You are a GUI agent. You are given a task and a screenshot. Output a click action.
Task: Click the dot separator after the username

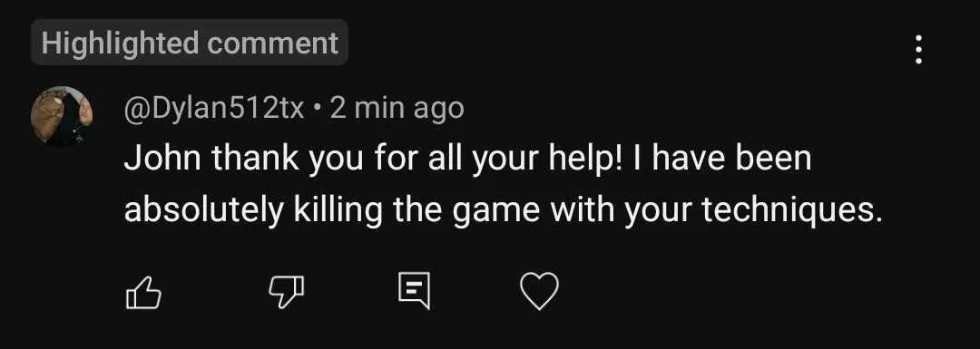(x=318, y=110)
